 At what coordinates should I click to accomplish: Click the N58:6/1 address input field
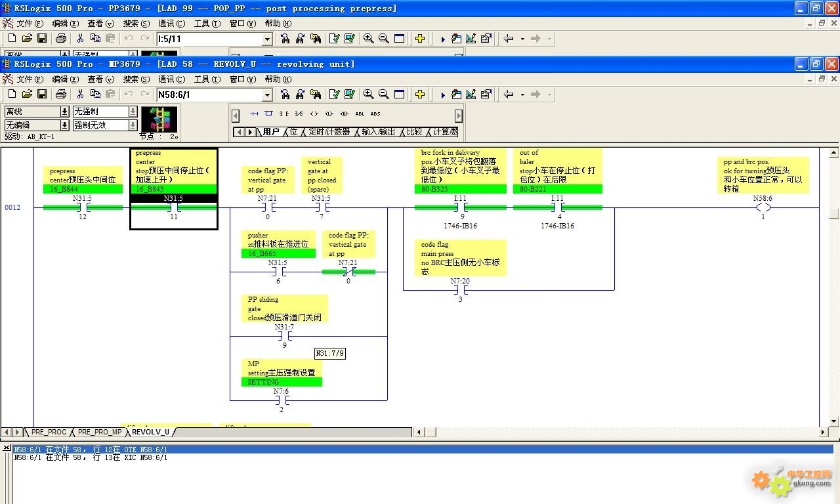(x=209, y=94)
